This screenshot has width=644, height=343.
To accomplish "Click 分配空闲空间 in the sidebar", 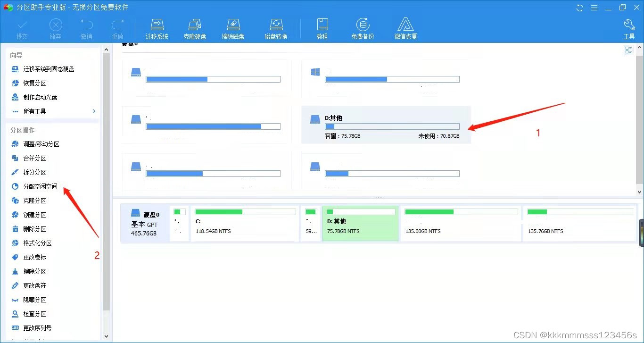I will pos(40,186).
